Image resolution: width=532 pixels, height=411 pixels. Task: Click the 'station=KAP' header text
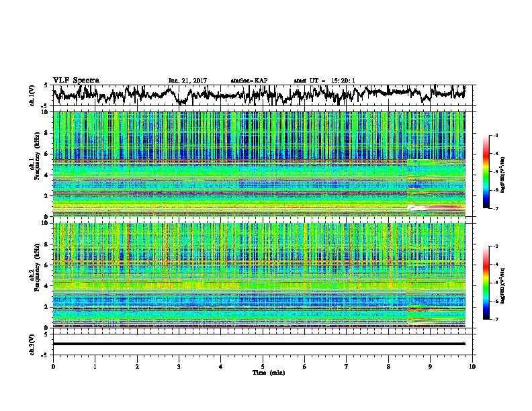click(249, 81)
